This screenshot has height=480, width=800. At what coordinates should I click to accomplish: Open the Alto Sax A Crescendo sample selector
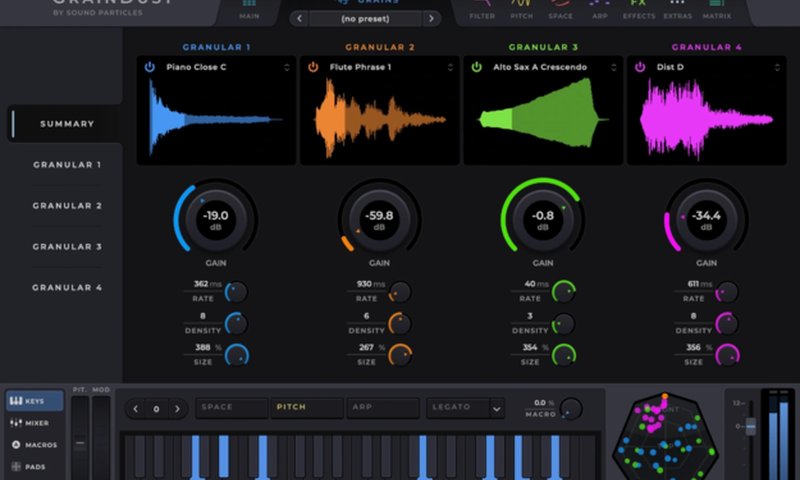pyautogui.click(x=614, y=67)
